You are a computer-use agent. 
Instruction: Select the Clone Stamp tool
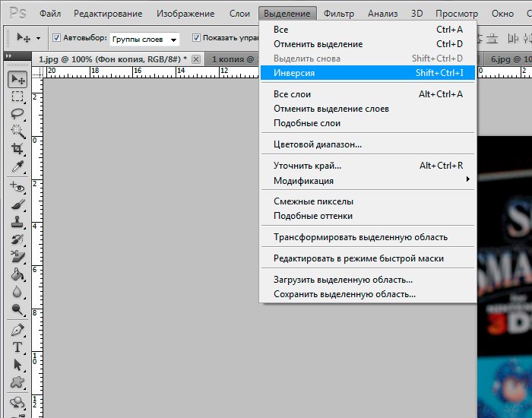point(17,222)
